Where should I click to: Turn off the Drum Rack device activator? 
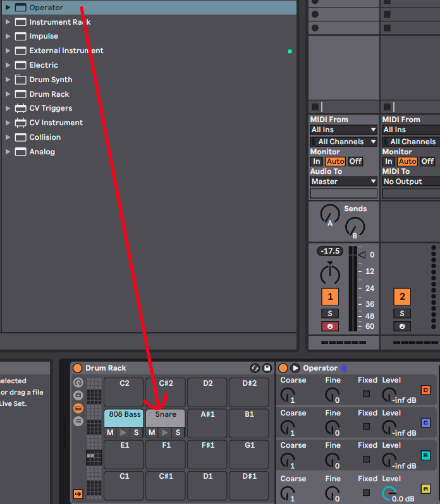pyautogui.click(x=78, y=368)
